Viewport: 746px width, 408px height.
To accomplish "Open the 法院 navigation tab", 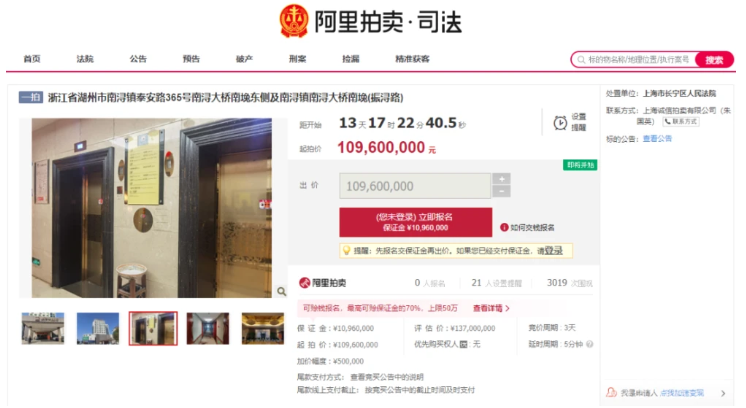I will pyautogui.click(x=85, y=58).
